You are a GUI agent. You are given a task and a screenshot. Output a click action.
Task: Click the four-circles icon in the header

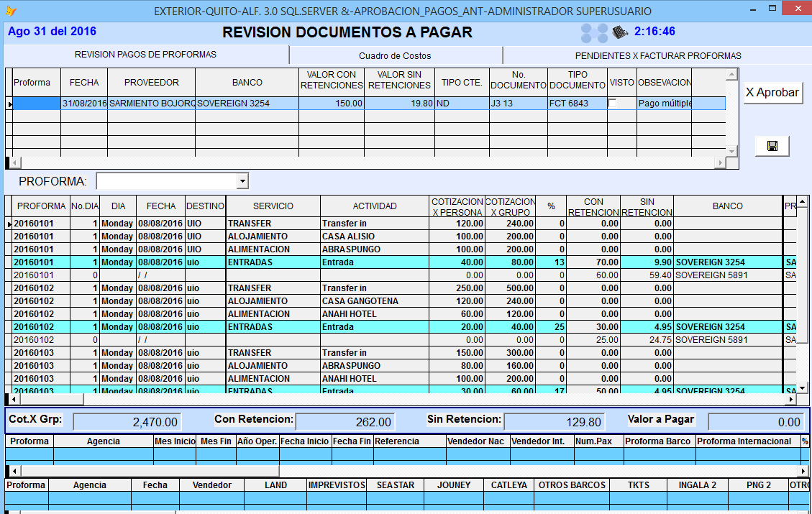[594, 33]
